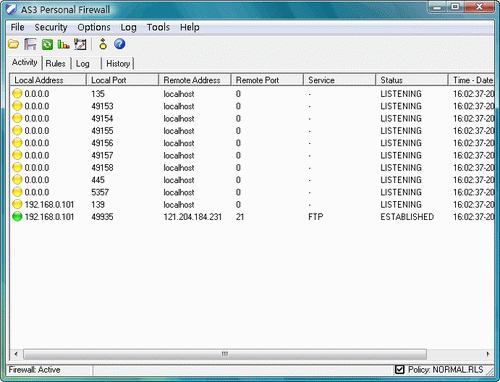Open the Help menu

(x=190, y=27)
